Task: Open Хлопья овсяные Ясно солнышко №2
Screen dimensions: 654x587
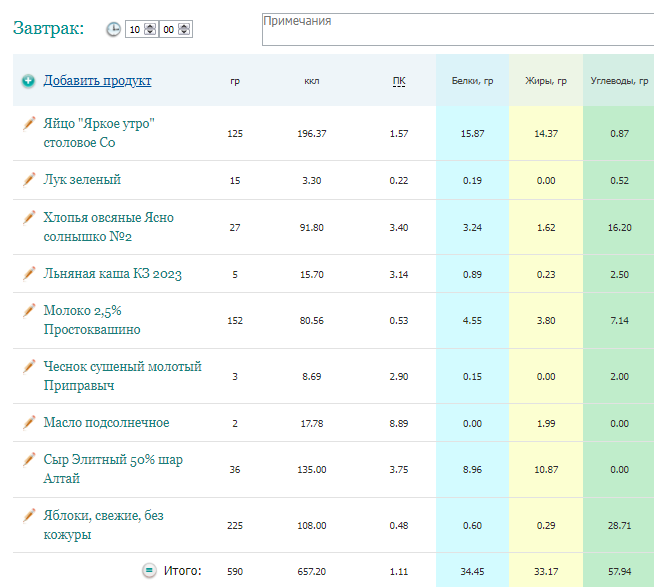Action: click(x=108, y=227)
